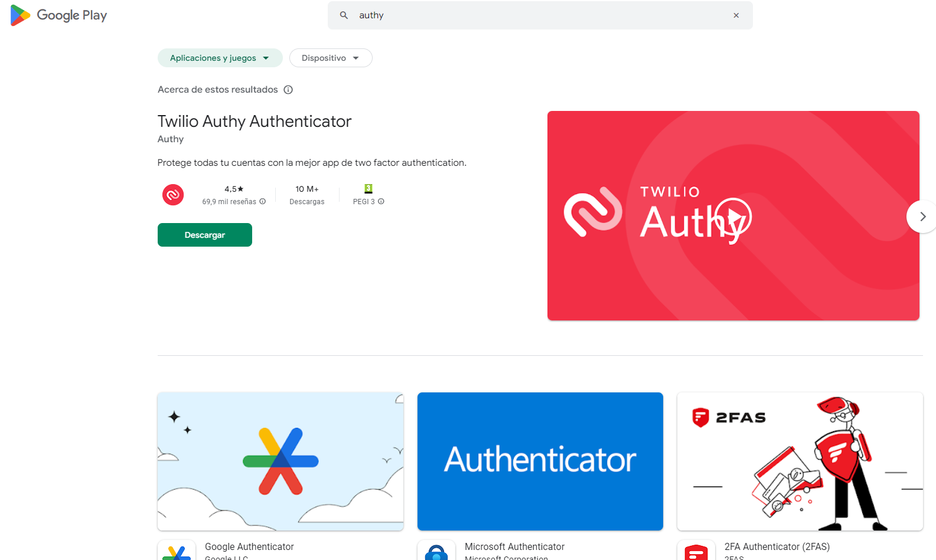Open the PEGI 3 info icon
Viewport: 936px width, 560px height.
point(381,201)
